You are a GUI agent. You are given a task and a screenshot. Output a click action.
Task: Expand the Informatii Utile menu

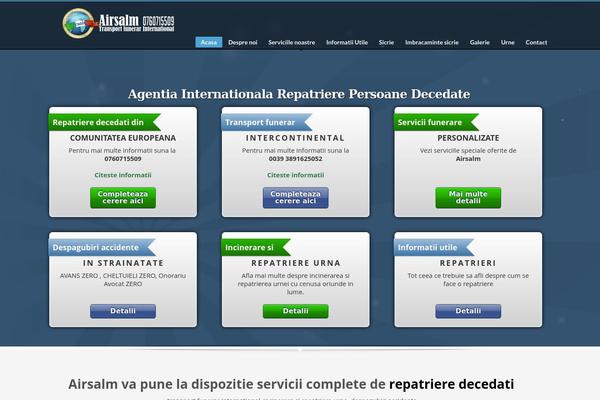coord(348,42)
